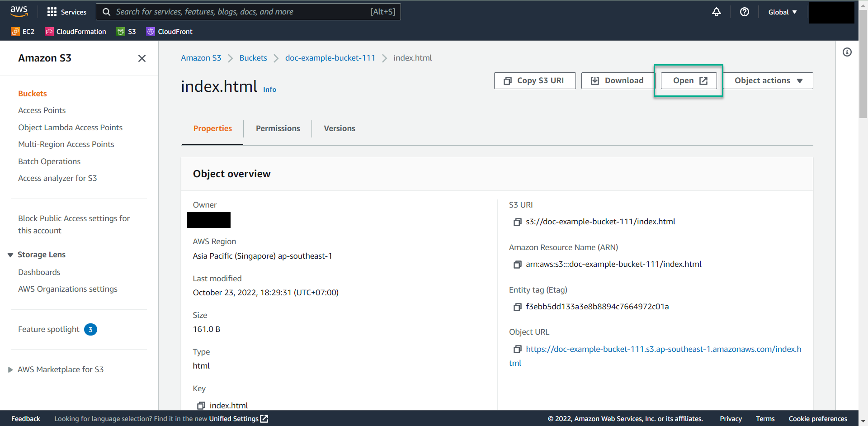Open the help question mark icon
Screen dimensions: 868x426
744,12
